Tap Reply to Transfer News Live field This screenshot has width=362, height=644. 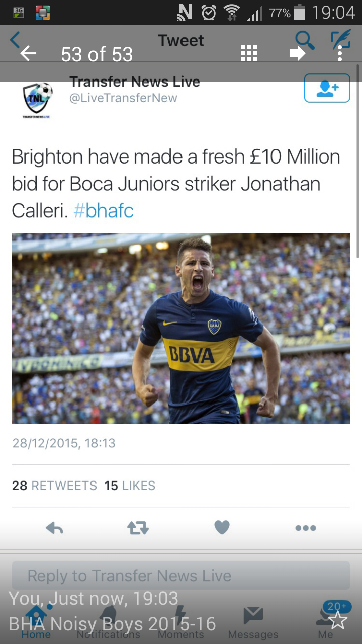(x=181, y=576)
